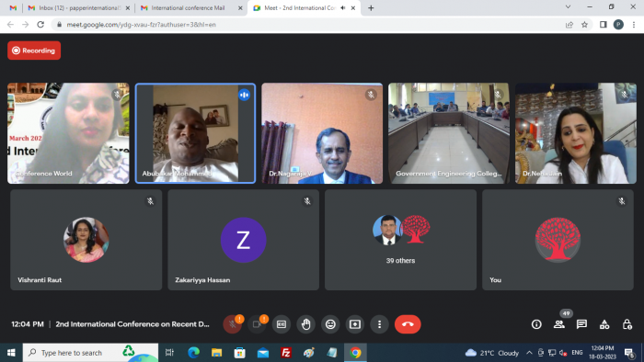
Task: Turn on closed captions
Action: [x=282, y=324]
